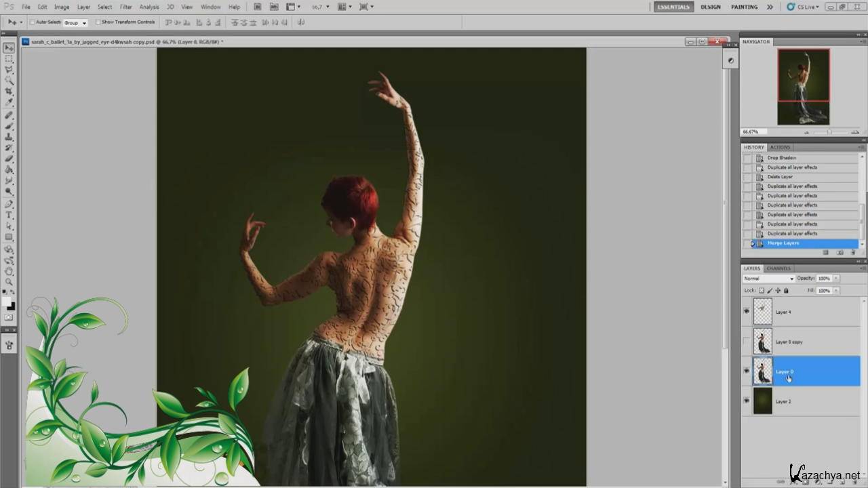868x488 pixels.
Task: Select the Rectangular Marquee tool
Action: (9, 59)
